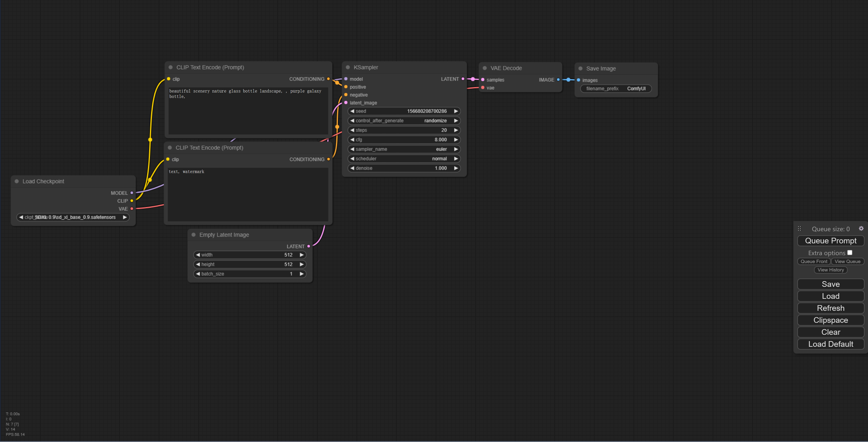Collapse the KSampler node using its dot
Image resolution: width=868 pixels, height=442 pixels.
point(348,67)
